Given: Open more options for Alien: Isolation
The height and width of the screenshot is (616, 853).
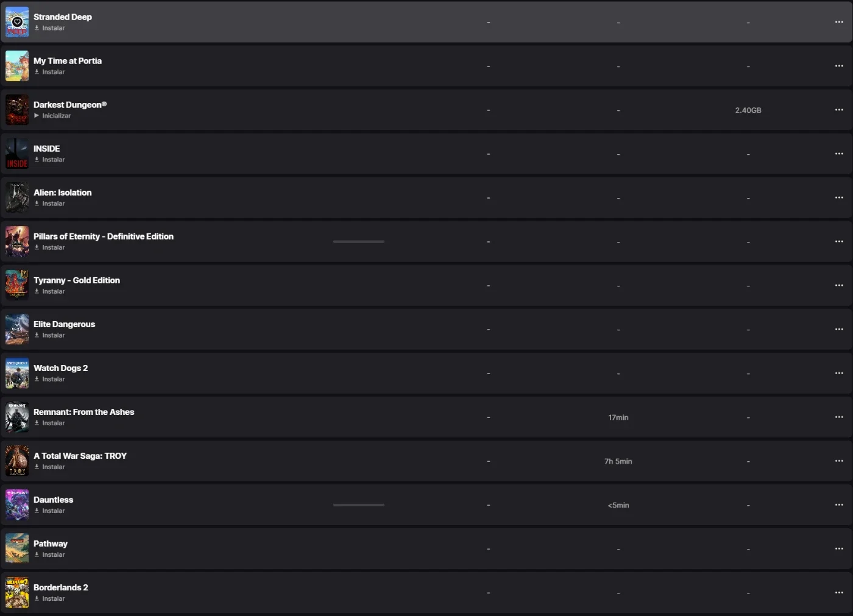Looking at the screenshot, I should coord(839,197).
